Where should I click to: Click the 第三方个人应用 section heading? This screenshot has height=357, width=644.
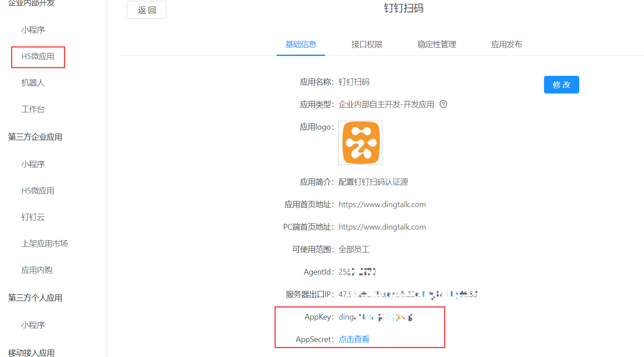pyautogui.click(x=35, y=298)
